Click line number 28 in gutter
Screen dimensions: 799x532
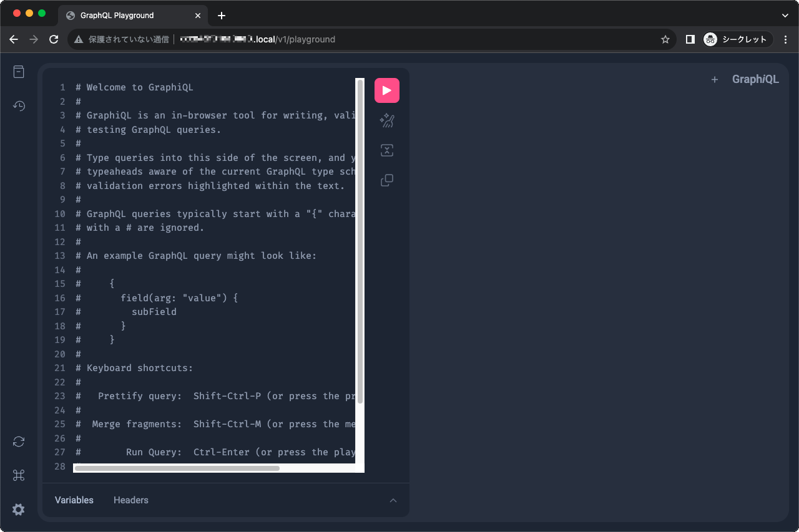[x=60, y=467]
